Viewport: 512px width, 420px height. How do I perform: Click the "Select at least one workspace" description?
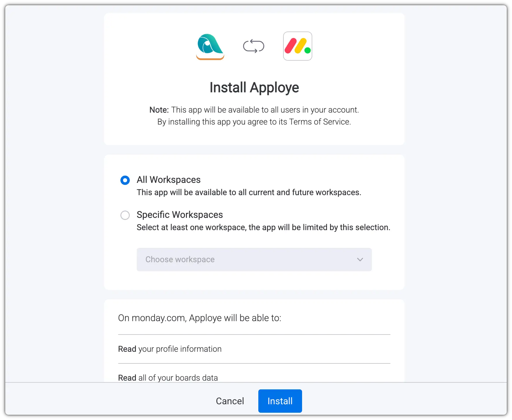(263, 228)
